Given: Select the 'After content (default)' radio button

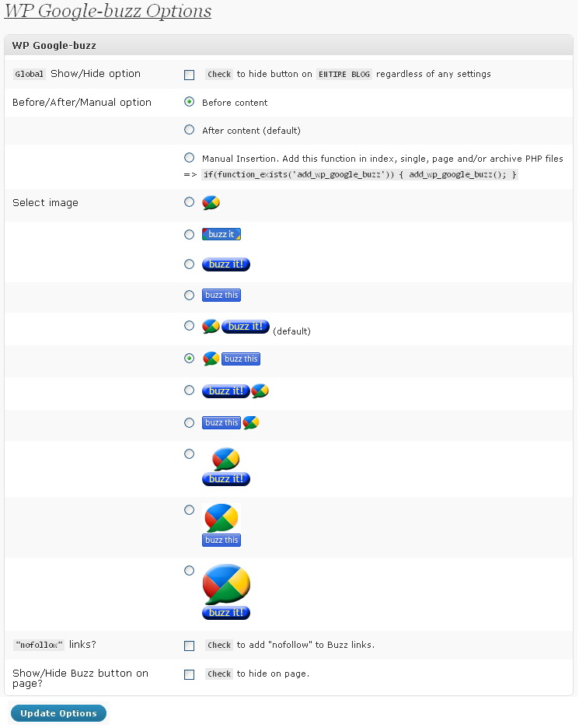Looking at the screenshot, I should coord(189,130).
